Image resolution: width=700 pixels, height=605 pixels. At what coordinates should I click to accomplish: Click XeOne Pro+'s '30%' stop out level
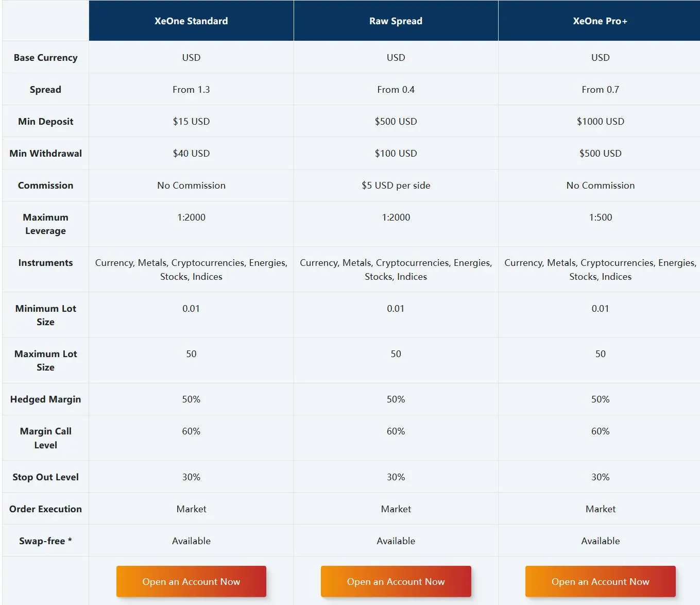pyautogui.click(x=600, y=477)
